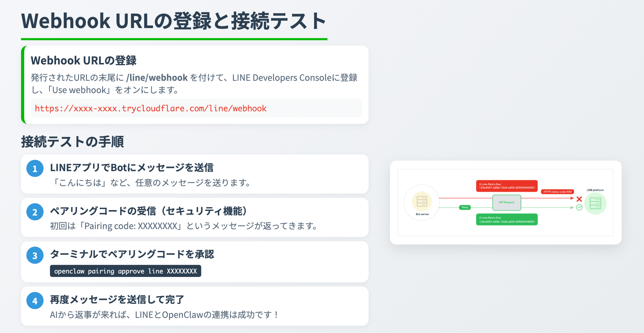Click the green Retry label in diagram

tap(465, 208)
